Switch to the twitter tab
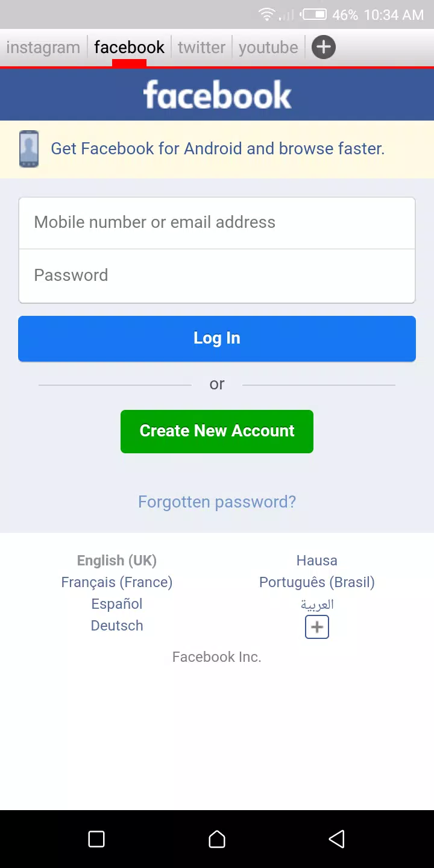 pos(201,48)
